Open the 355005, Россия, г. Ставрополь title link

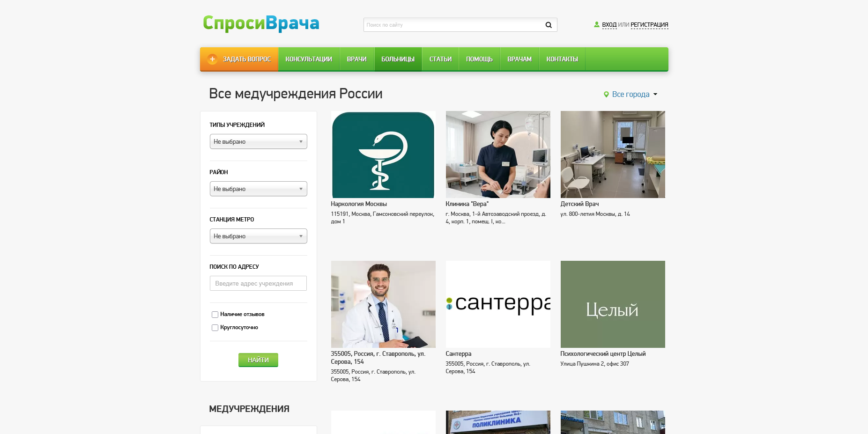pyautogui.click(x=378, y=358)
